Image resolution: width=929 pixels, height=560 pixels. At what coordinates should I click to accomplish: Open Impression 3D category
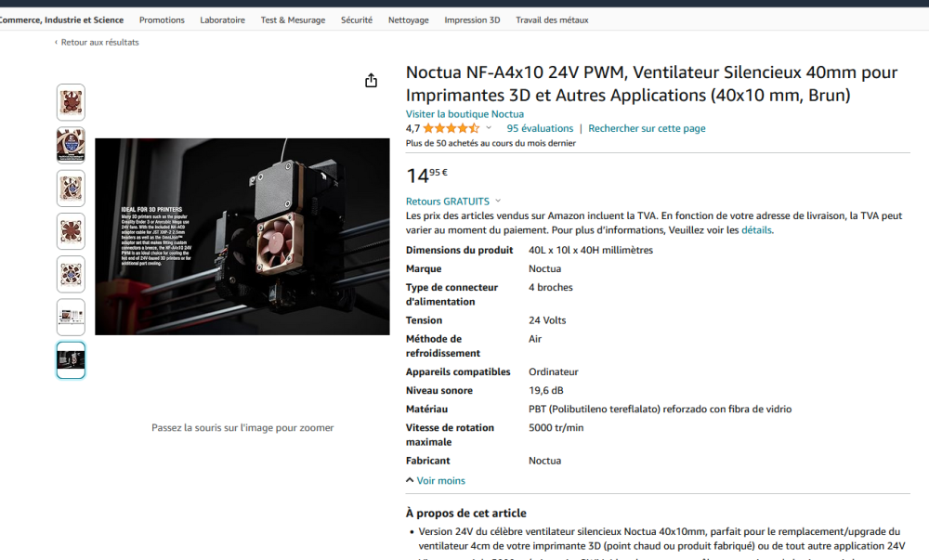[x=472, y=20]
